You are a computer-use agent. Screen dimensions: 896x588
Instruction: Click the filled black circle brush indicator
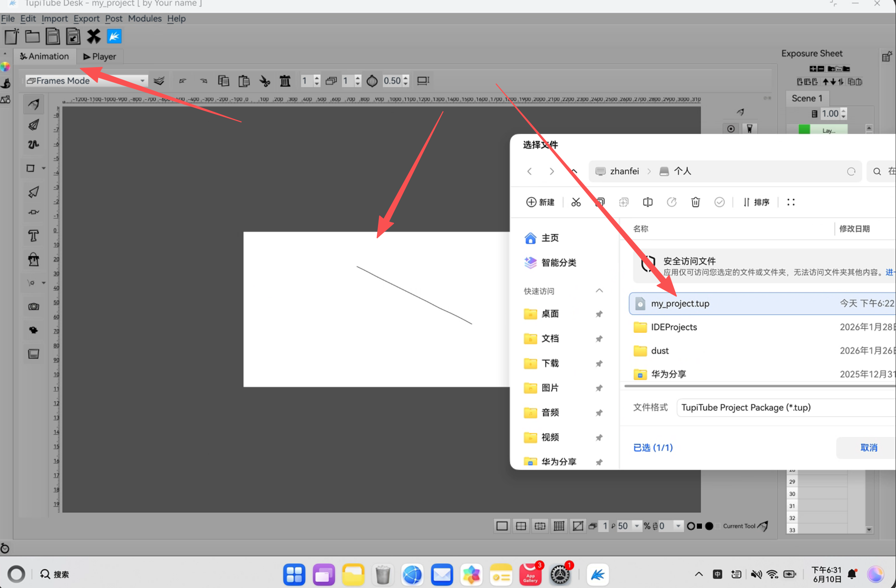[x=709, y=526]
